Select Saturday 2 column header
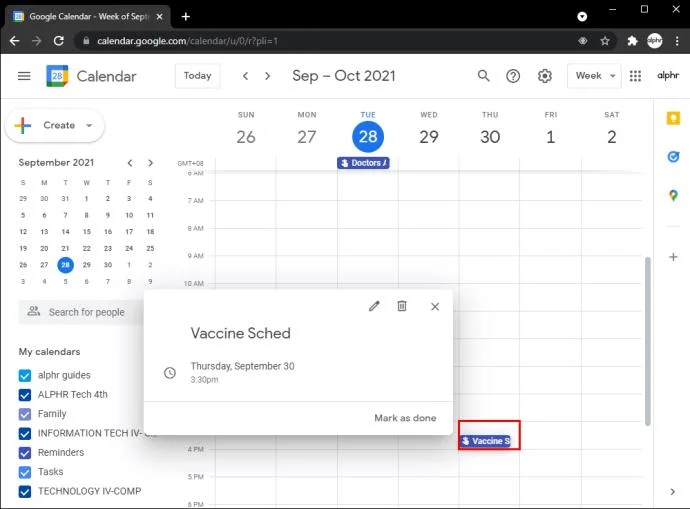This screenshot has height=509, width=690. (x=612, y=129)
